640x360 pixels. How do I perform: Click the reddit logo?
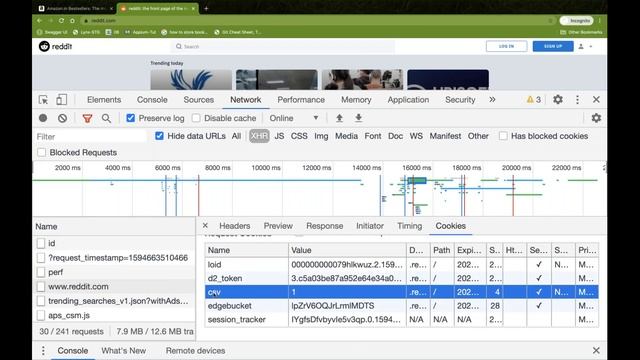tap(56, 47)
